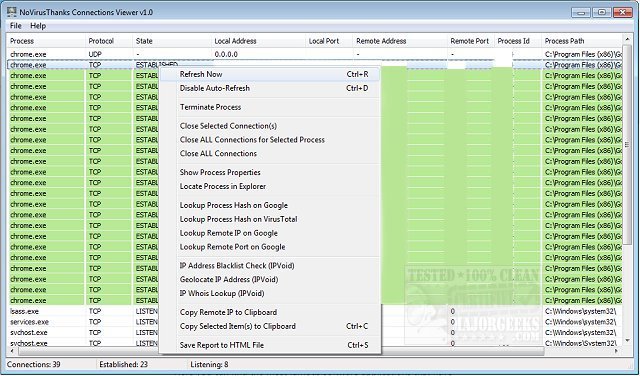Click the vertical scrollbar thumb
This screenshot has width=640, height=376.
click(x=627, y=145)
